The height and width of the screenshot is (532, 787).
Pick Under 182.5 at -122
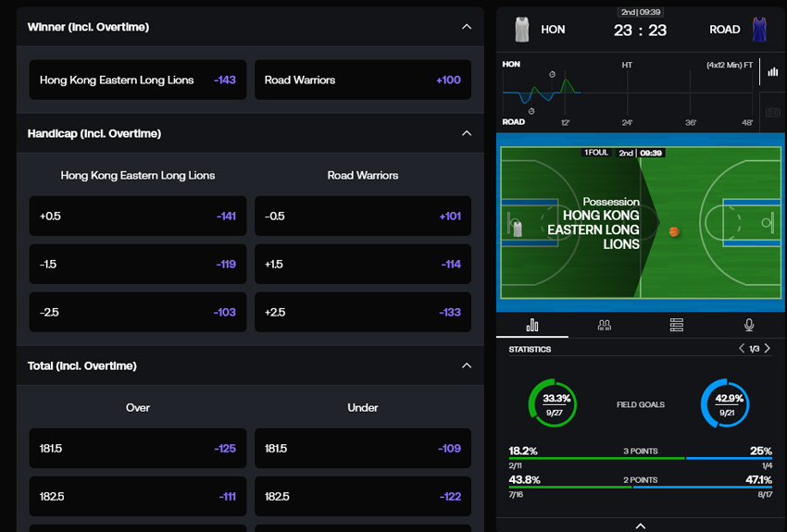pos(363,497)
